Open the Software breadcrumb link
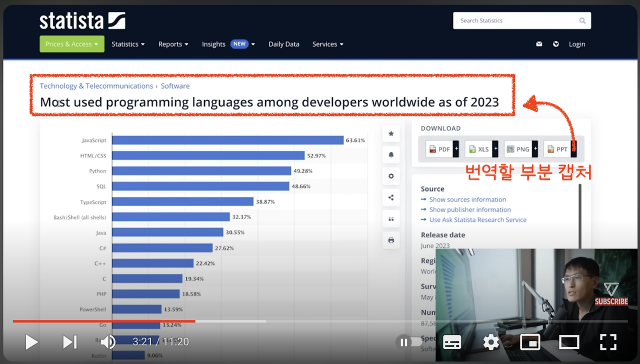The height and width of the screenshot is (364, 640). (175, 86)
